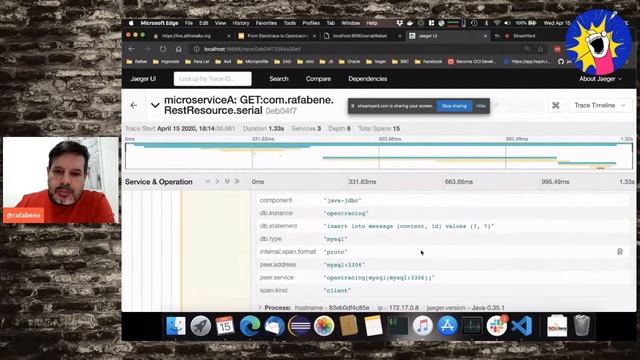The width and height of the screenshot is (640, 360).
Task: Copy the internal.span.format tag value icon
Action: [x=620, y=251]
